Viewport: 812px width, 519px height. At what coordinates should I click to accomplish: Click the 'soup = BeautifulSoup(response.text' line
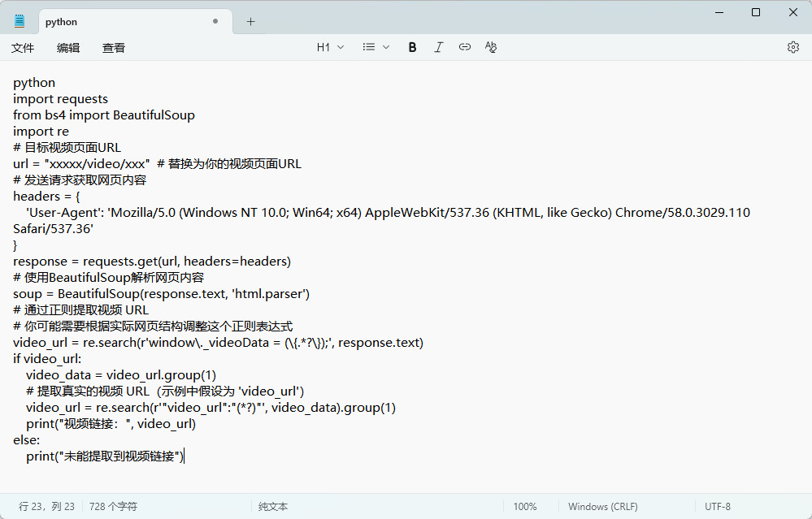pyautogui.click(x=162, y=294)
